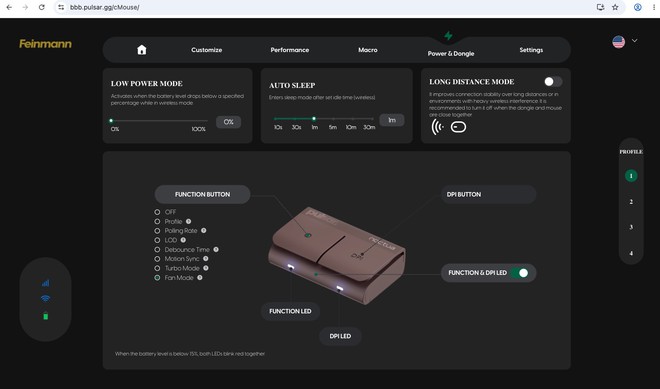Viewport: 660px width, 389px height.
Task: Switch to the Macro tab
Action: [367, 50]
